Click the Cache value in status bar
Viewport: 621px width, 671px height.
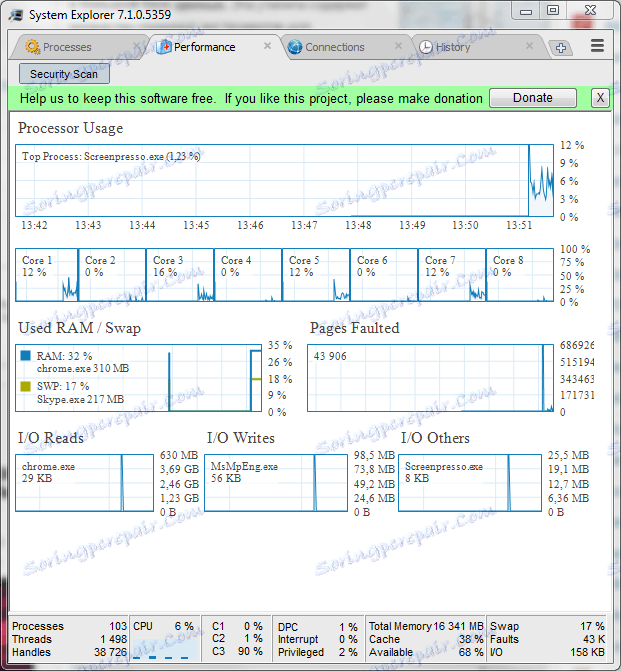(471, 639)
